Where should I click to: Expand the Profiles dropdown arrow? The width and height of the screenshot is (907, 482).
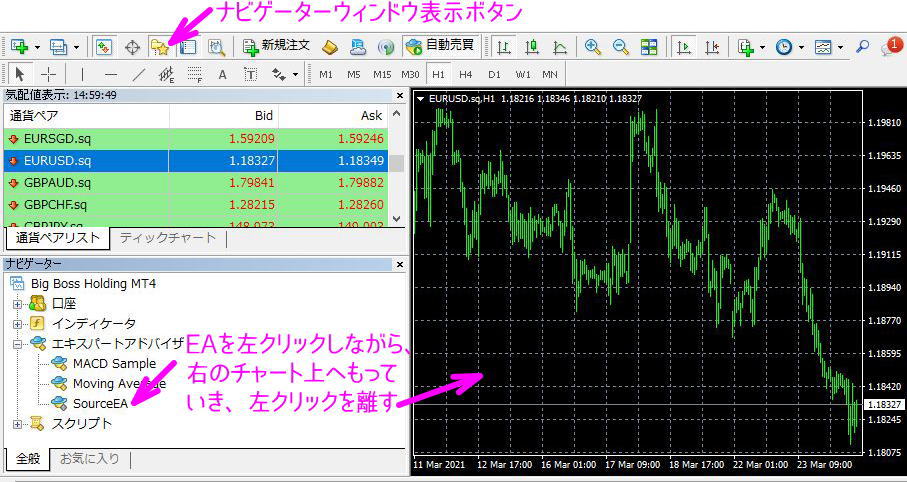76,47
